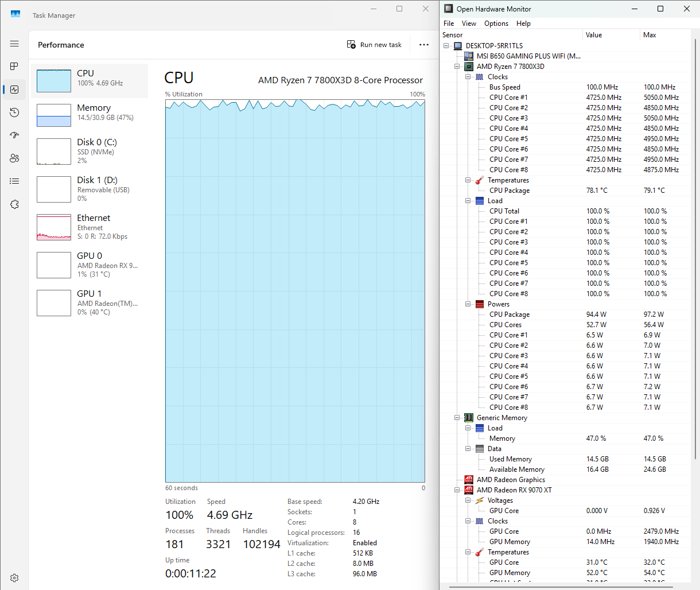The width and height of the screenshot is (700, 590).
Task: Collapse the CPU Load group
Action: (468, 201)
